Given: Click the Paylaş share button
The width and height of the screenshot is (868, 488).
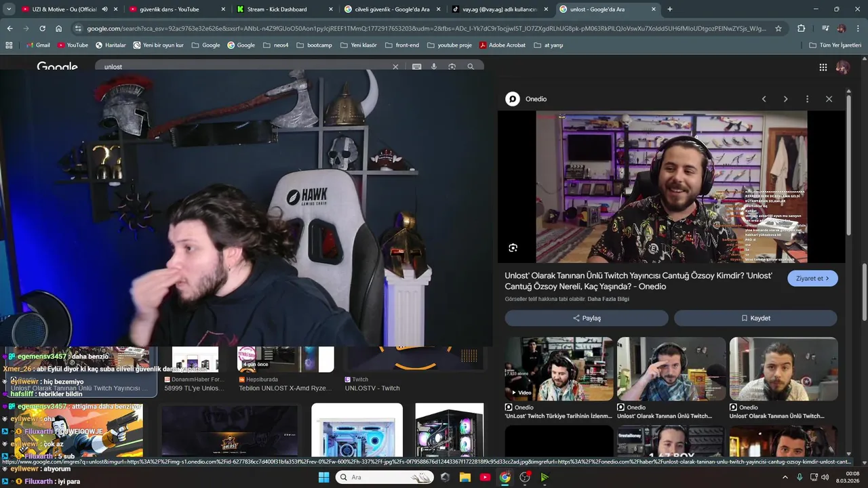Looking at the screenshot, I should [x=587, y=318].
